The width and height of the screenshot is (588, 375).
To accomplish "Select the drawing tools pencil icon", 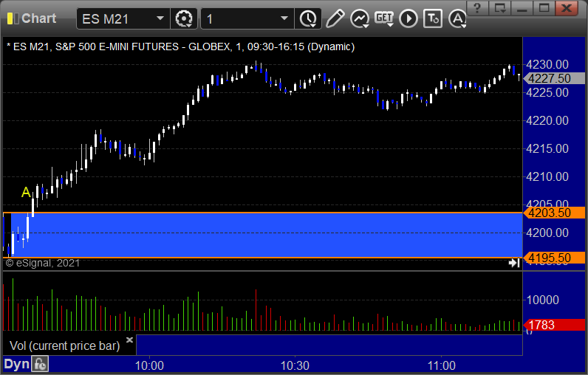I will tap(335, 18).
